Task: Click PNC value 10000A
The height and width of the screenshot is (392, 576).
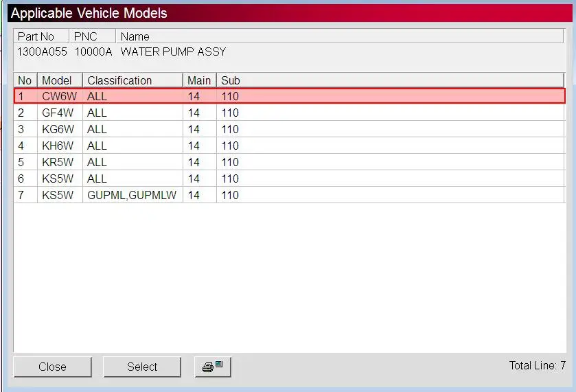Action: pos(93,51)
